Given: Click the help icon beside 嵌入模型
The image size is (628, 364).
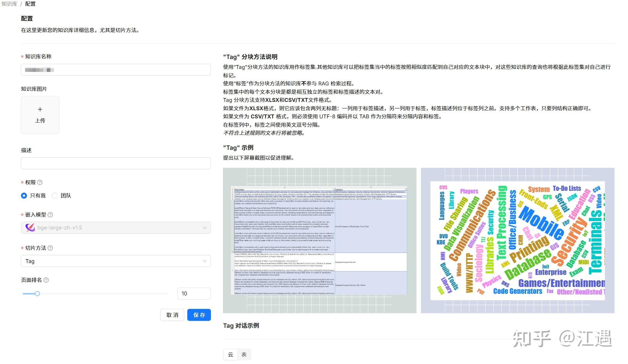Looking at the screenshot, I should click(50, 215).
